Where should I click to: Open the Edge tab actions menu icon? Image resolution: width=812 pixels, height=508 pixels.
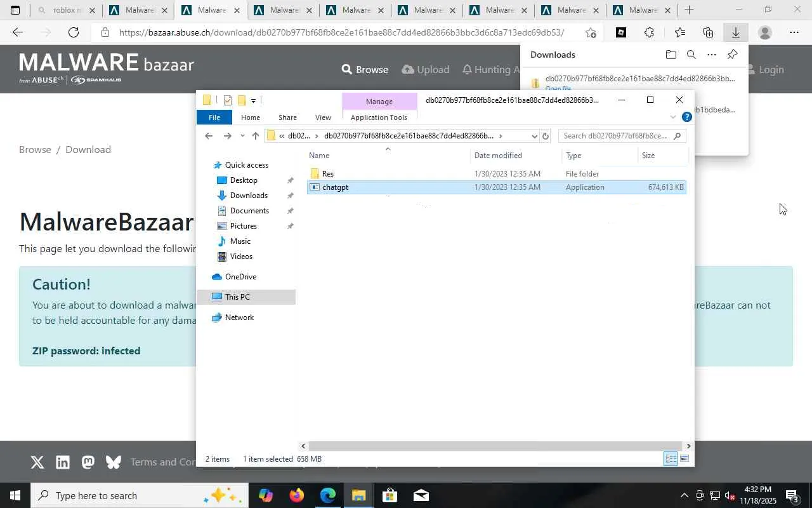(x=15, y=10)
